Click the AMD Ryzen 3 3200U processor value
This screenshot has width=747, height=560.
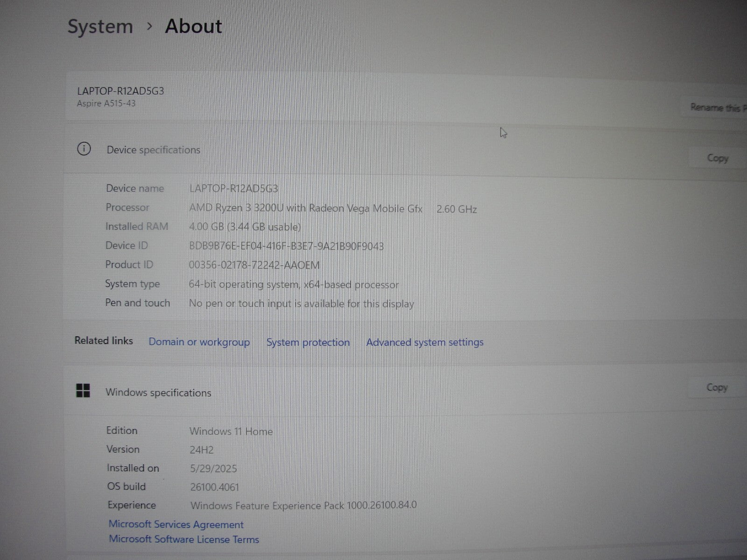click(306, 209)
